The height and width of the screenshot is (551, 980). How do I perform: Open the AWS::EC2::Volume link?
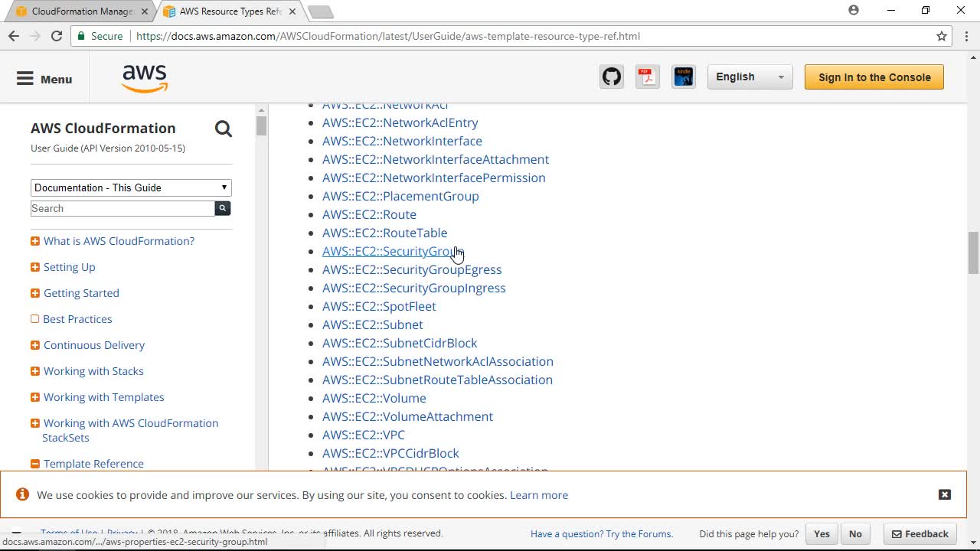374,398
